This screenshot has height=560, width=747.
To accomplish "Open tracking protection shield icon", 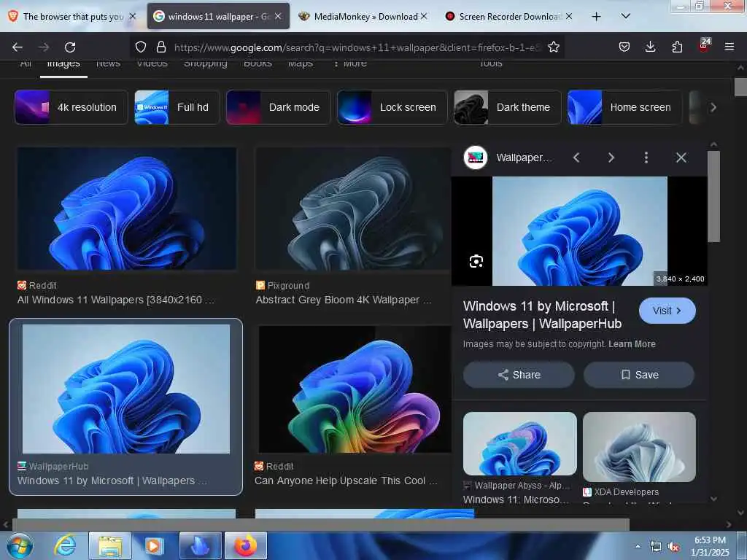I will (141, 47).
